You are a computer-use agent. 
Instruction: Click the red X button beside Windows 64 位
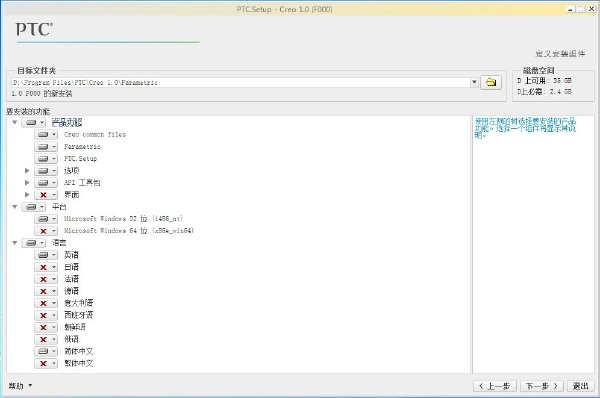pyautogui.click(x=46, y=231)
